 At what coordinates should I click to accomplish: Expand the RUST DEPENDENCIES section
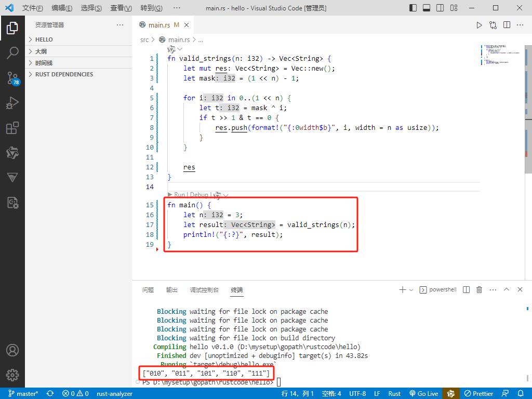click(78, 74)
